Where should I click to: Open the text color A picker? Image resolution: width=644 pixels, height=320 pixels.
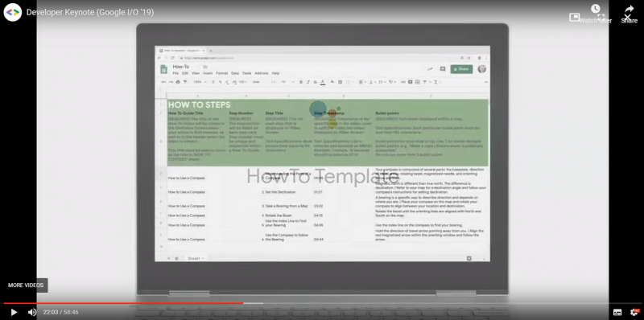323,82
